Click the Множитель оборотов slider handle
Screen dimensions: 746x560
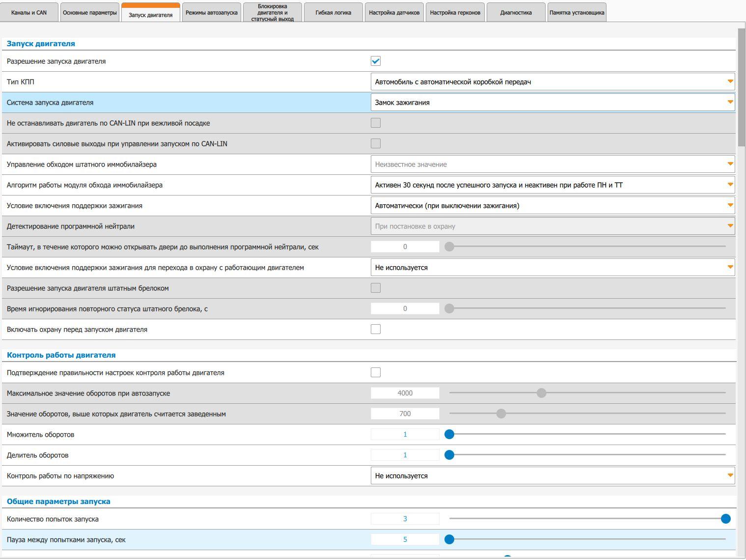[x=449, y=434]
